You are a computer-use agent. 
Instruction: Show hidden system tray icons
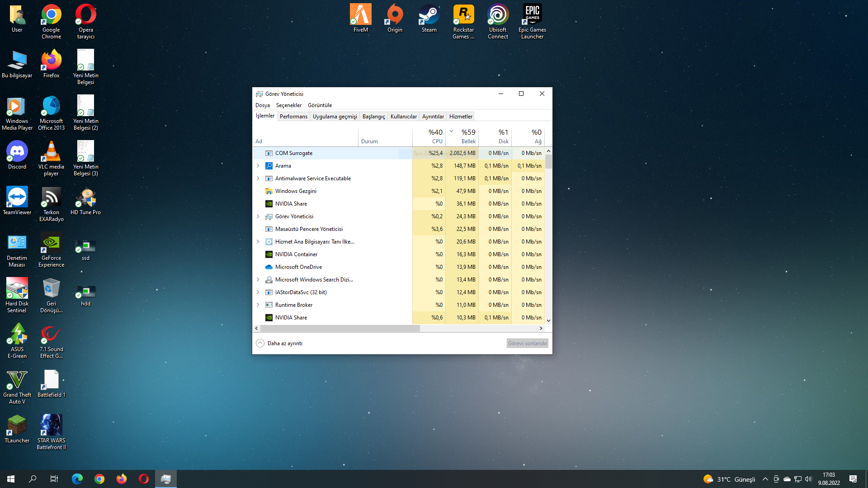click(x=765, y=479)
